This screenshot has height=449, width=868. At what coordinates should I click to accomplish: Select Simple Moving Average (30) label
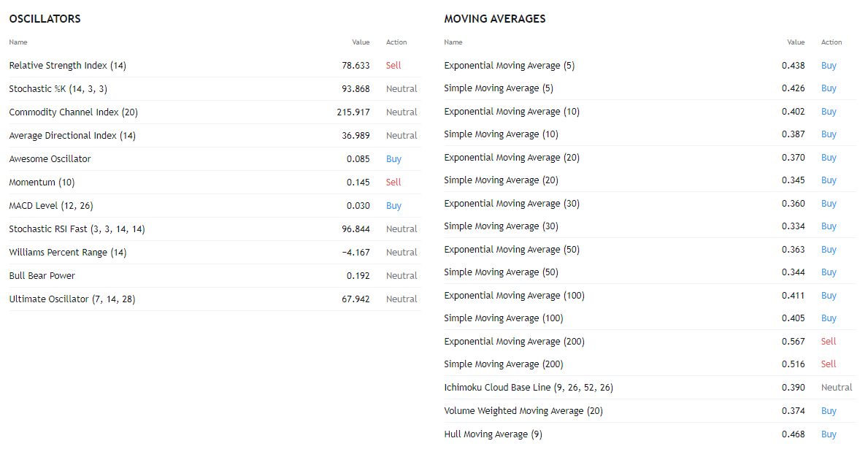click(501, 226)
